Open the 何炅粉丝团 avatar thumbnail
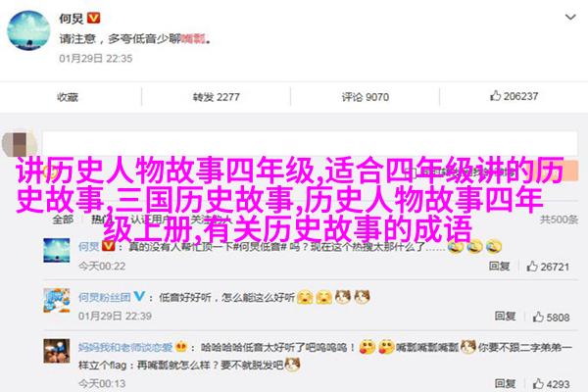 click(57, 301)
